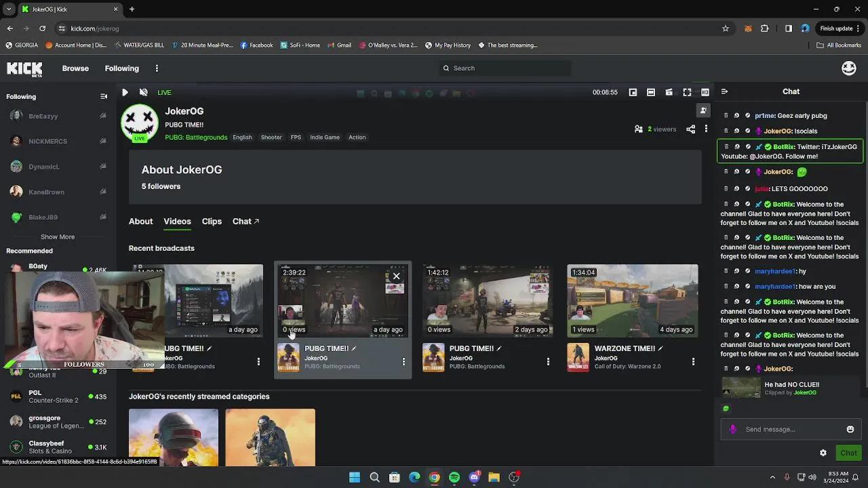Focus the Send message chat input
The height and width of the screenshot is (488, 868).
click(x=791, y=429)
